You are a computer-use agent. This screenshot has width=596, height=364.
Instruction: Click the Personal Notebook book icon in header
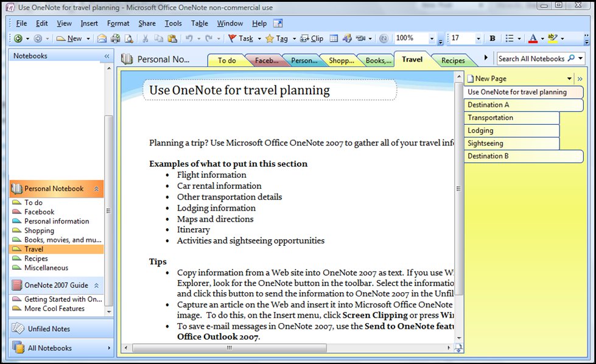[127, 59]
